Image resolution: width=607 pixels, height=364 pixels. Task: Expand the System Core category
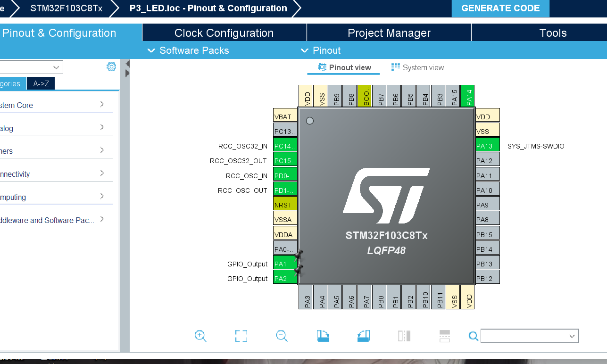(56, 105)
